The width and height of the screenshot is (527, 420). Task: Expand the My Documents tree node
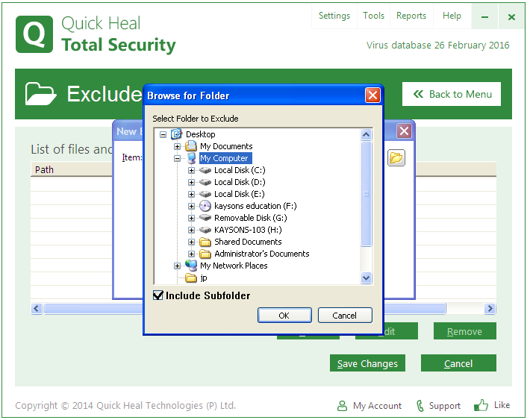click(178, 146)
